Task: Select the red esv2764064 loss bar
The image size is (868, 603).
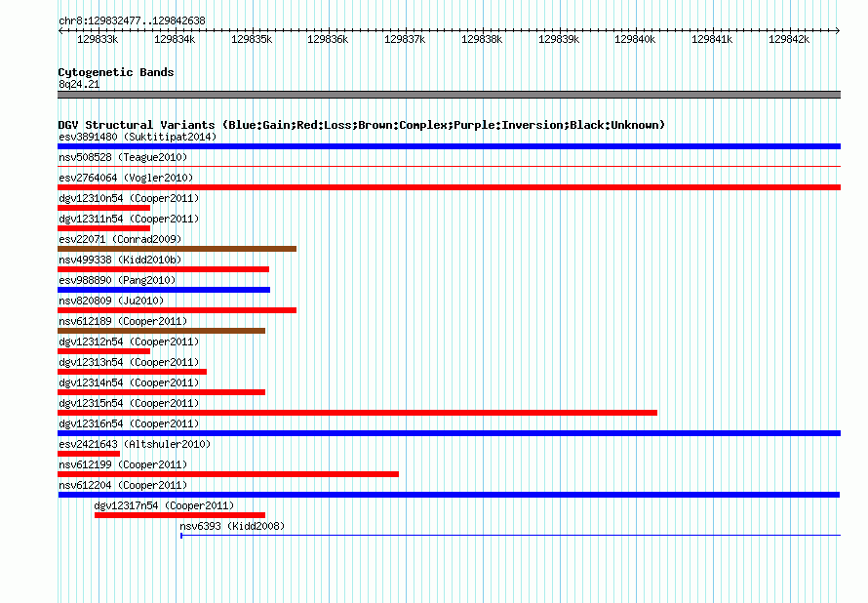Action: [x=449, y=187]
